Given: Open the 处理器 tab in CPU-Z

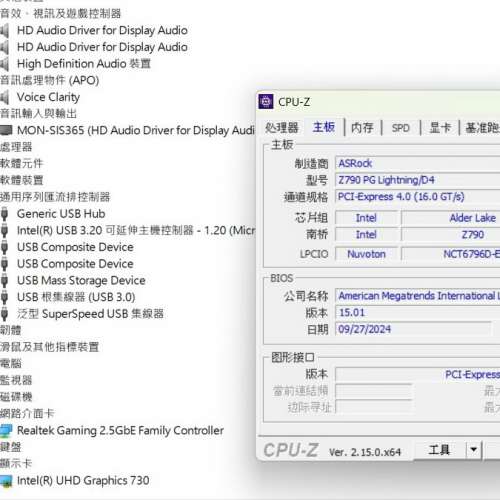Looking at the screenshot, I should (282, 128).
